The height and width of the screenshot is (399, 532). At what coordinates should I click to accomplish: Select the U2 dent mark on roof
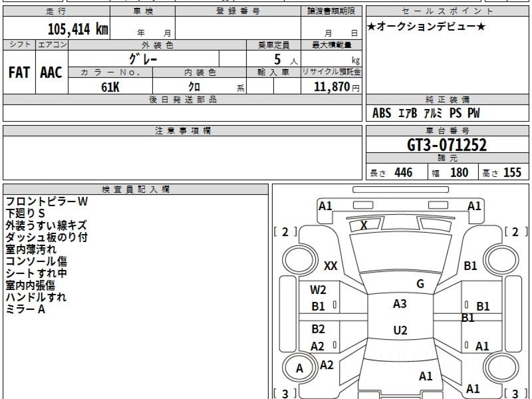400,330
